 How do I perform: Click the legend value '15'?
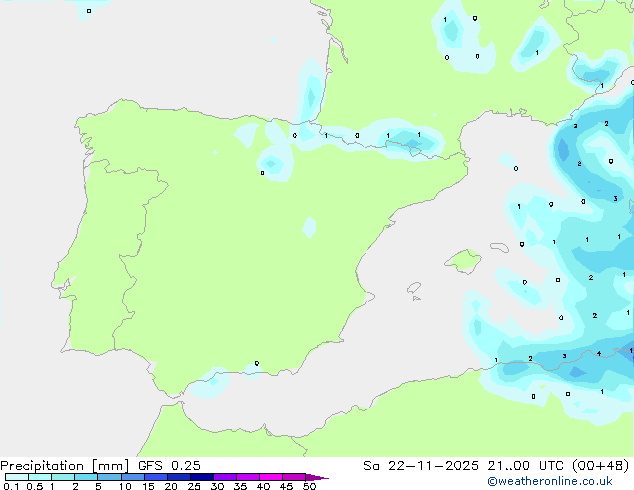148,486
